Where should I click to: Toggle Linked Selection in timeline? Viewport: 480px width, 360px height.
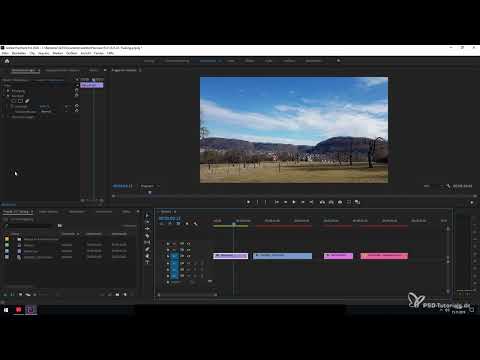(178, 224)
